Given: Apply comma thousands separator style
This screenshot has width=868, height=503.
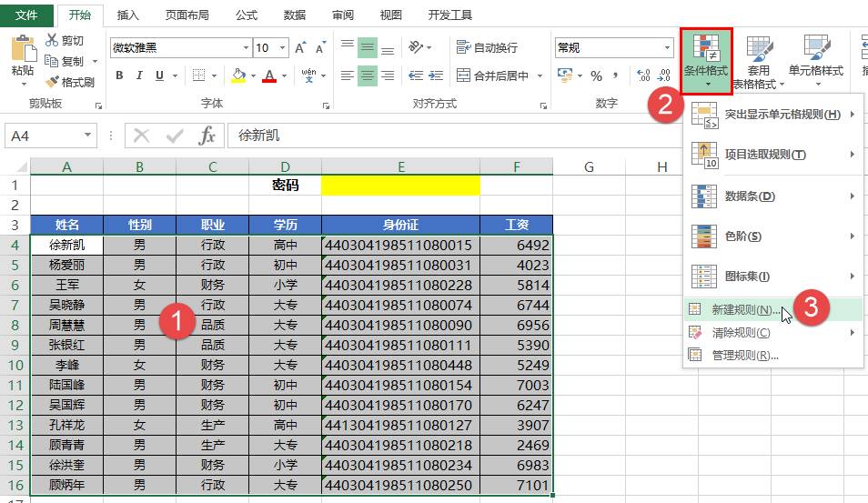Looking at the screenshot, I should click(616, 75).
